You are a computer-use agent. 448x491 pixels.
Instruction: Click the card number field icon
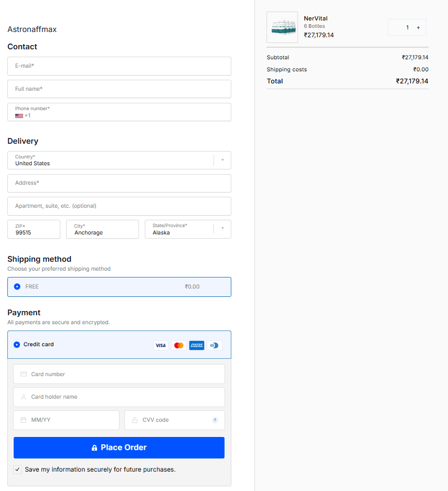tap(23, 374)
